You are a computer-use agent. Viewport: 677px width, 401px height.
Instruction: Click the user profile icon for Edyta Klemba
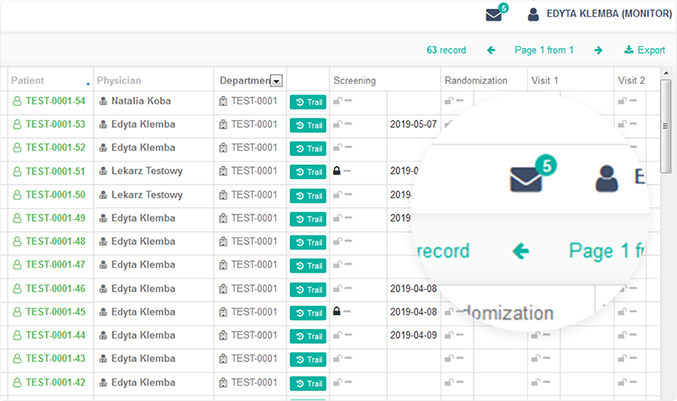534,14
